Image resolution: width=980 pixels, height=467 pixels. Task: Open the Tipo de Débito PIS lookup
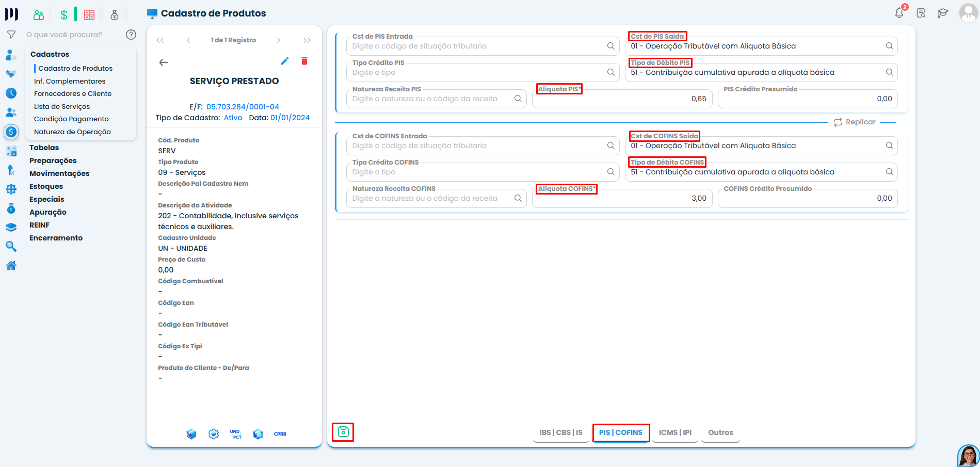890,72
